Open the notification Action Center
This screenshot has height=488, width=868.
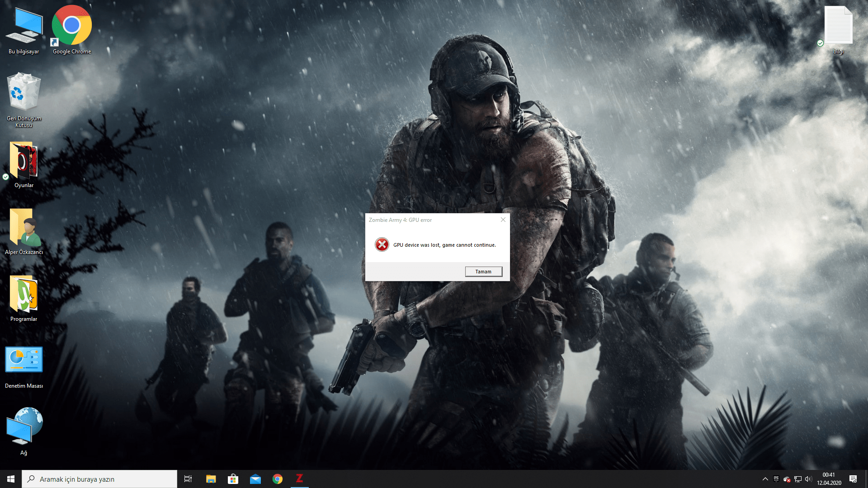tap(853, 479)
